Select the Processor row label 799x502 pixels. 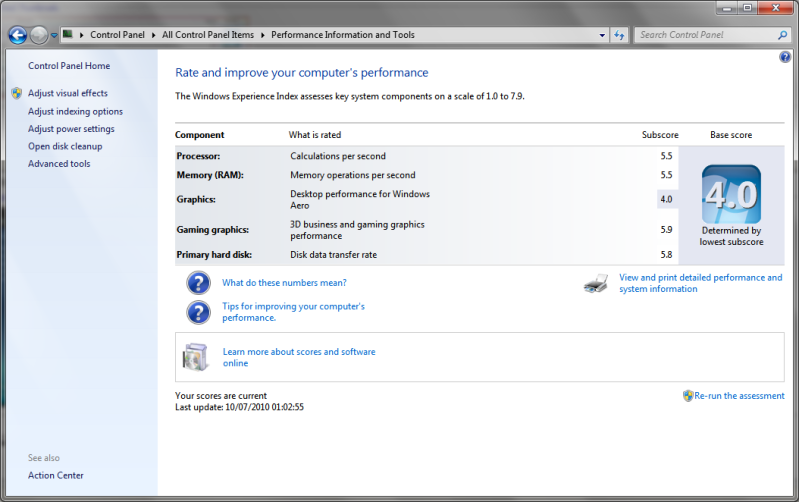[x=198, y=156]
